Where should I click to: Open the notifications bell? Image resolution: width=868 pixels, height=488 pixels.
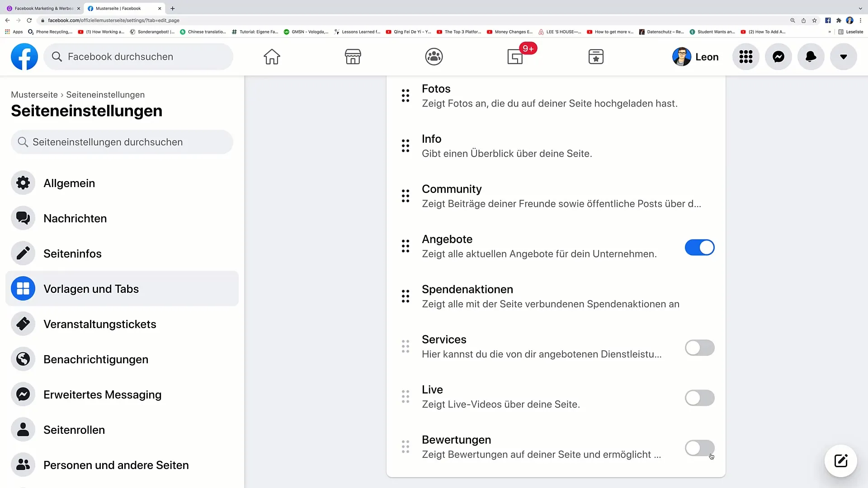tap(811, 56)
